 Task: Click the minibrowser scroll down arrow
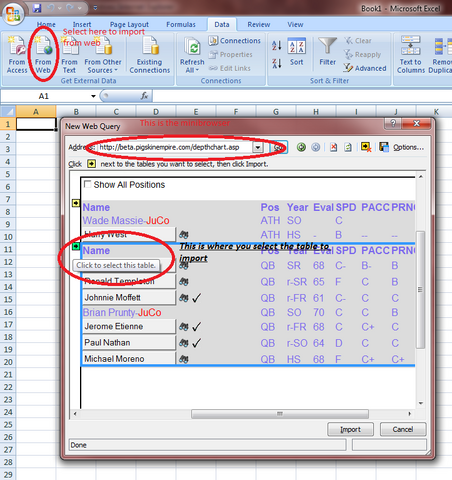pos(421,403)
